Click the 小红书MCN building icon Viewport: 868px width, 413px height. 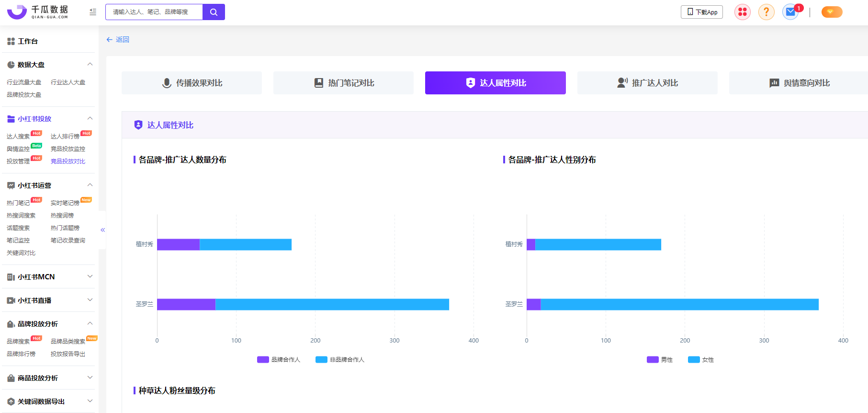click(x=11, y=277)
